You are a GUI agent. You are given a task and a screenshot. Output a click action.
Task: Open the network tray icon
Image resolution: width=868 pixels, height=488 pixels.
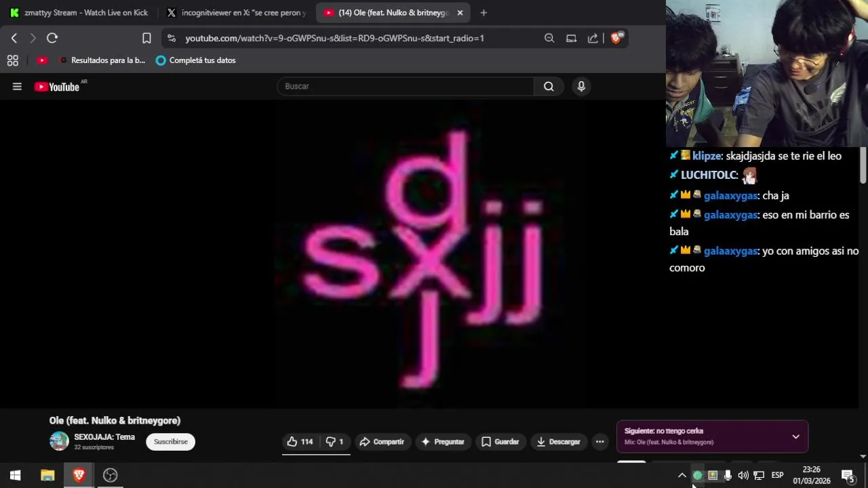[x=759, y=475]
